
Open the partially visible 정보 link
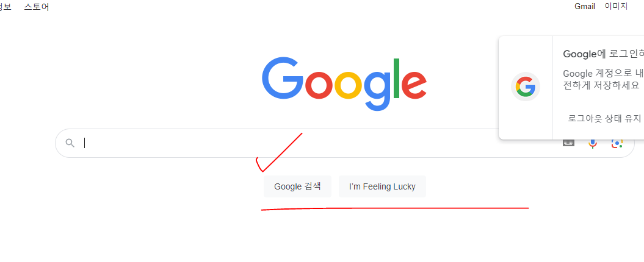[x=5, y=7]
